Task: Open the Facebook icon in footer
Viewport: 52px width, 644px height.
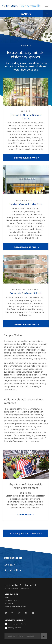Action: click(12, 613)
